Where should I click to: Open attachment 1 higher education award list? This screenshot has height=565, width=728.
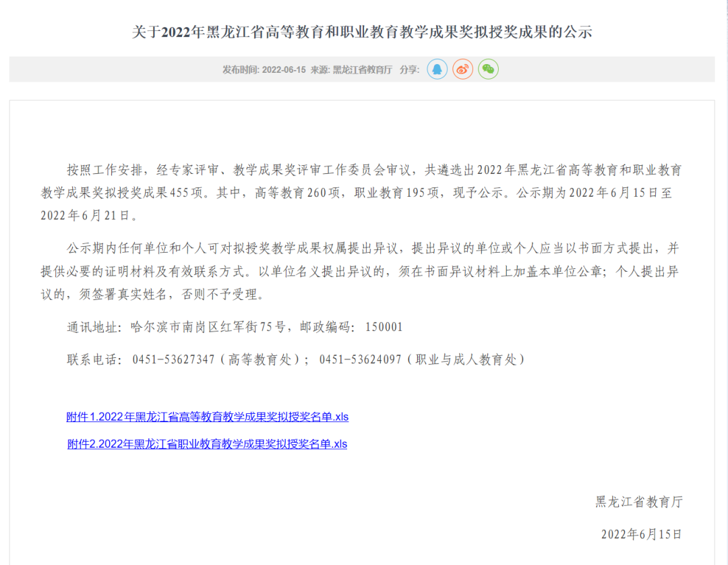click(207, 417)
